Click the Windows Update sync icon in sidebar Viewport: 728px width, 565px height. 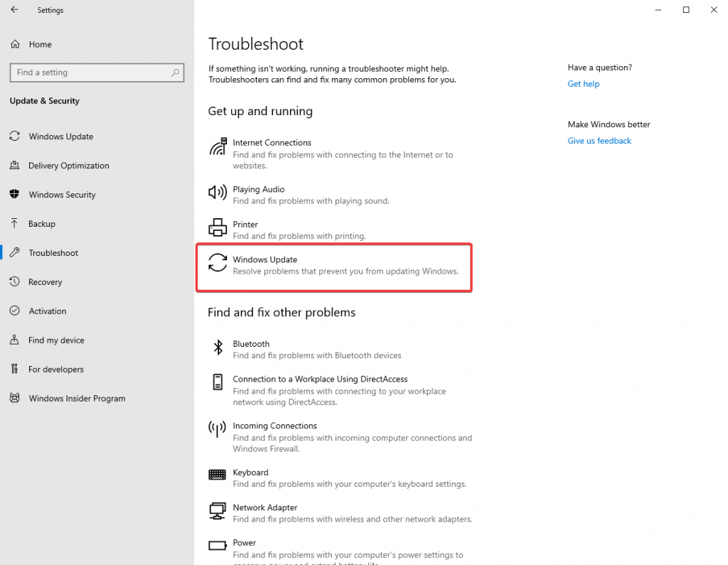15,136
